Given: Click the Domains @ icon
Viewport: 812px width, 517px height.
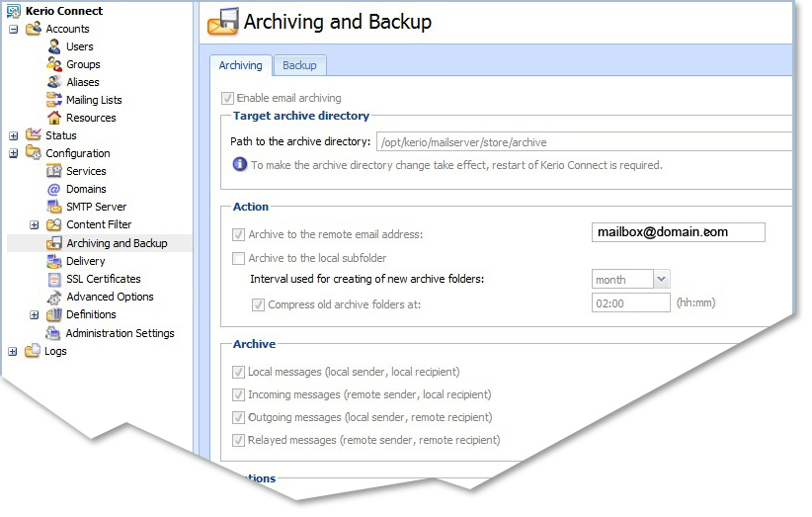Looking at the screenshot, I should pyautogui.click(x=54, y=189).
